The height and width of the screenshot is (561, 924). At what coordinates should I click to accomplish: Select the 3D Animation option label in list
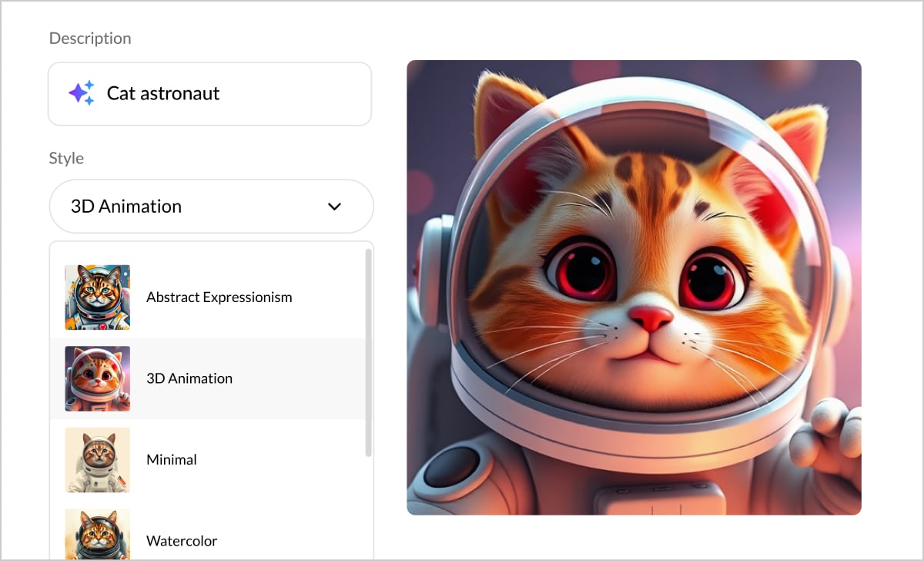coord(189,378)
